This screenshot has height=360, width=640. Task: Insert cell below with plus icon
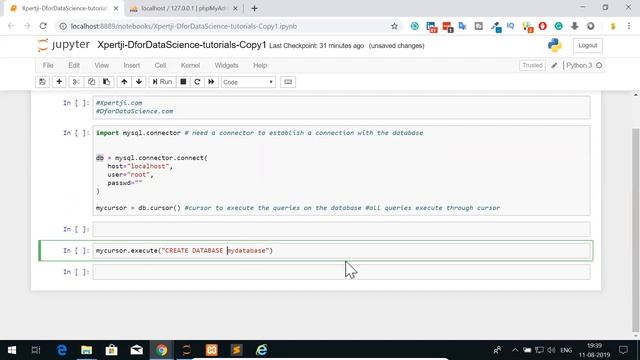coord(59,82)
